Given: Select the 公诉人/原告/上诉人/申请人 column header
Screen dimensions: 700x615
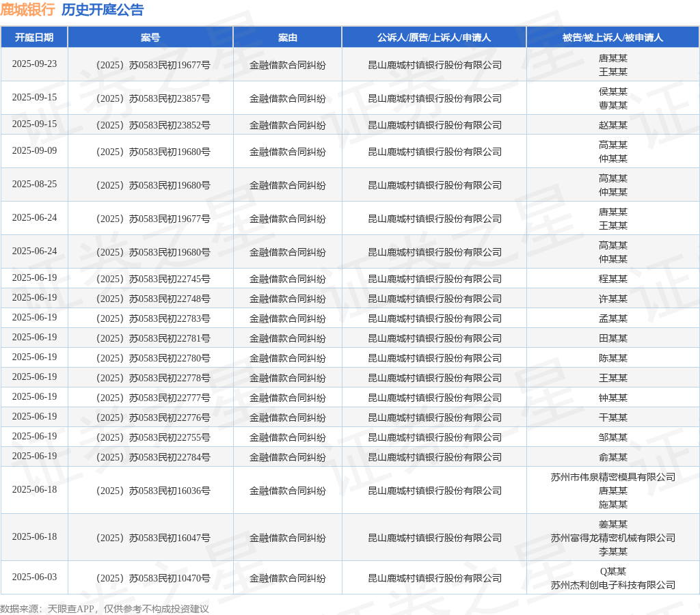Looking at the screenshot, I should click(x=434, y=38).
